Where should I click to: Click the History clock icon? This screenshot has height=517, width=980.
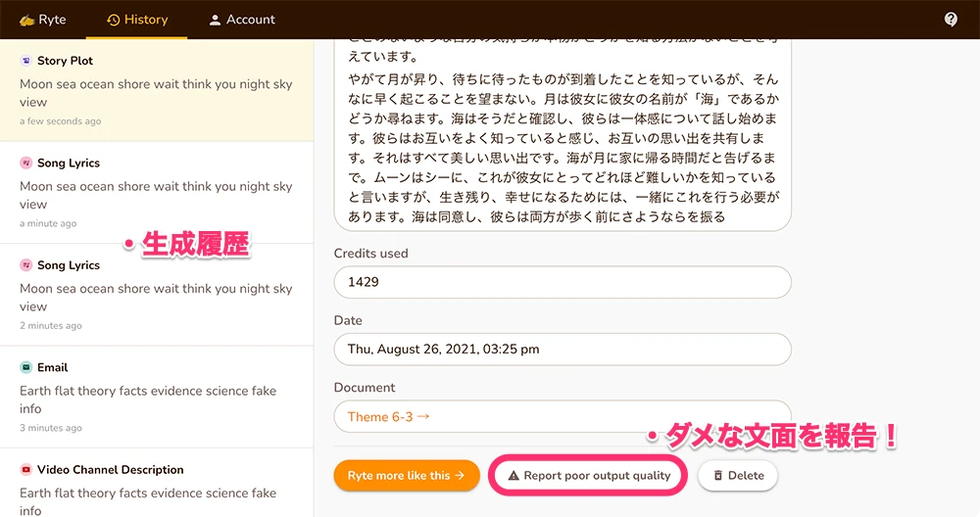coord(114,20)
